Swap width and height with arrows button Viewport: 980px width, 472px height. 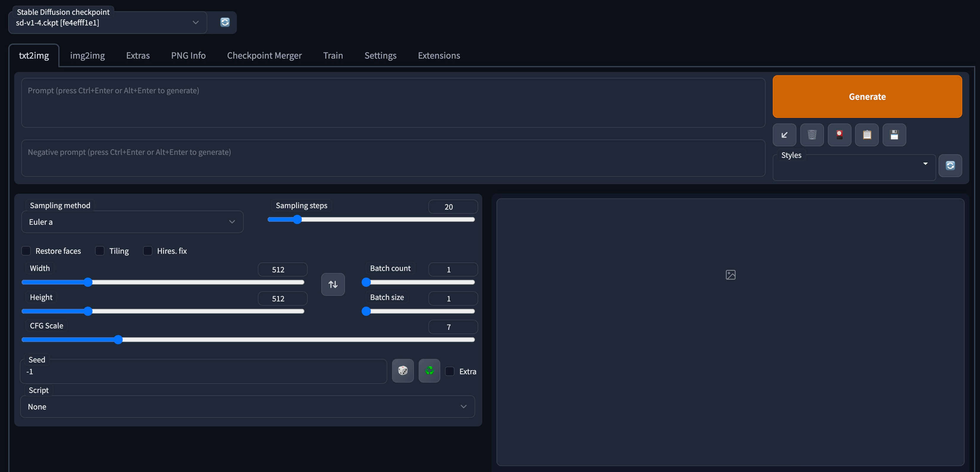[x=332, y=284]
